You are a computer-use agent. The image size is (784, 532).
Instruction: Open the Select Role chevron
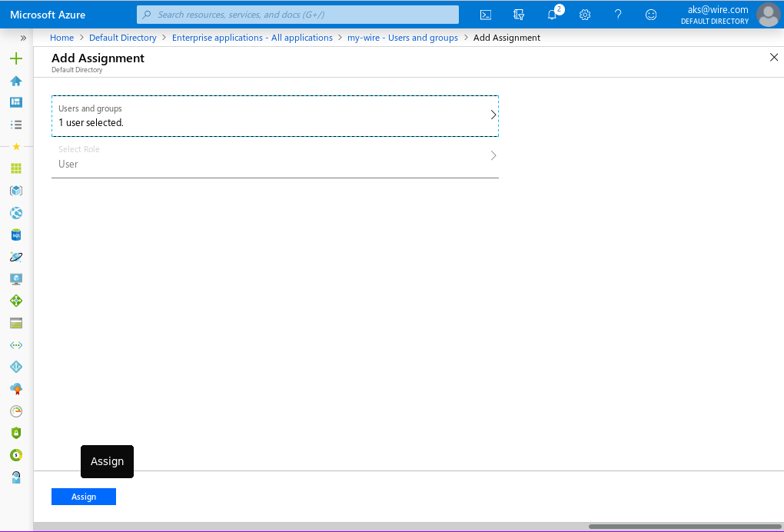click(x=493, y=156)
